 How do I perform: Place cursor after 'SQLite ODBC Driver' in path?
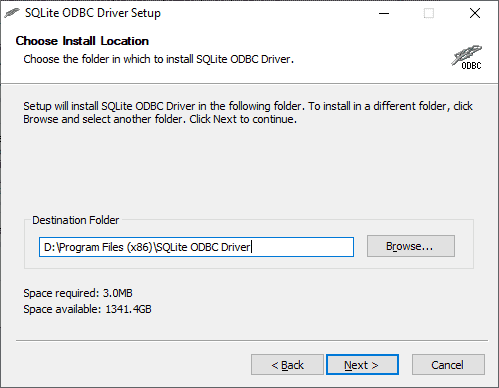[251, 247]
